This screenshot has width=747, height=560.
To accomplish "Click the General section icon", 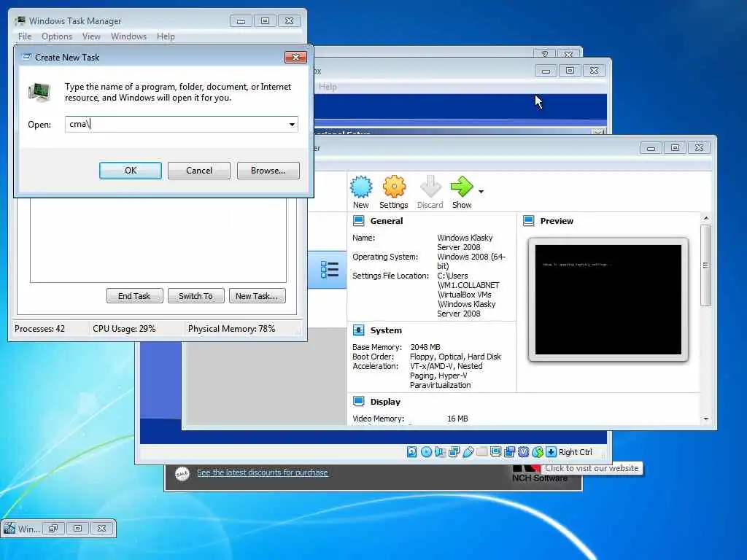I will point(359,221).
